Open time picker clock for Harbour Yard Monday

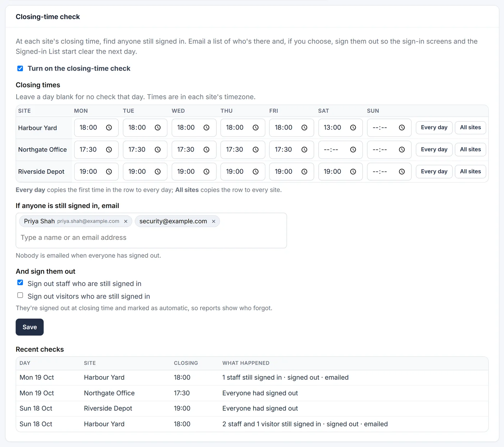(109, 128)
